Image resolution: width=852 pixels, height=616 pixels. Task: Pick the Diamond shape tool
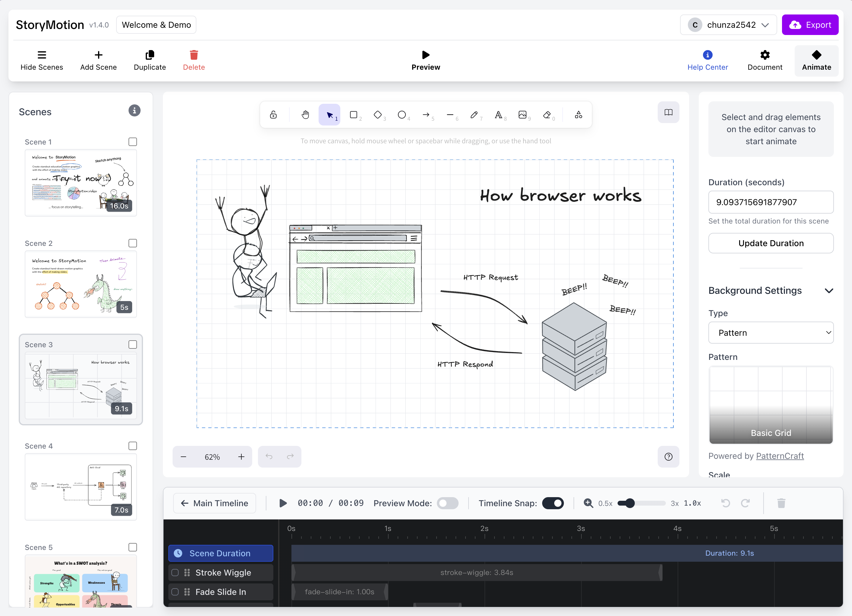tap(378, 115)
